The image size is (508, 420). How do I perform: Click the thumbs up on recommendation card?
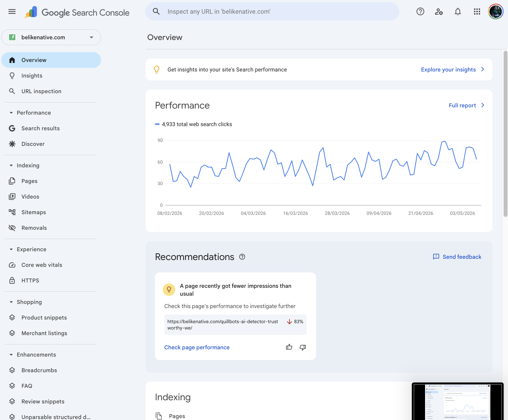coord(289,347)
